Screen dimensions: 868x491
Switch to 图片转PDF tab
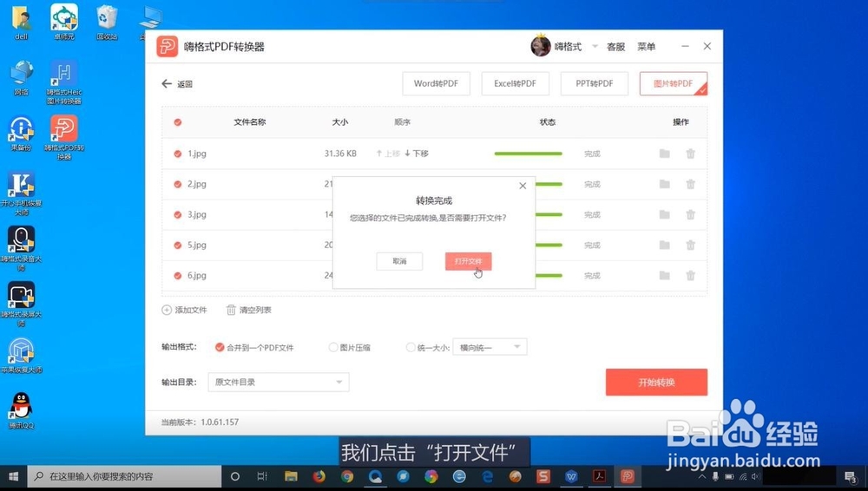pos(674,83)
